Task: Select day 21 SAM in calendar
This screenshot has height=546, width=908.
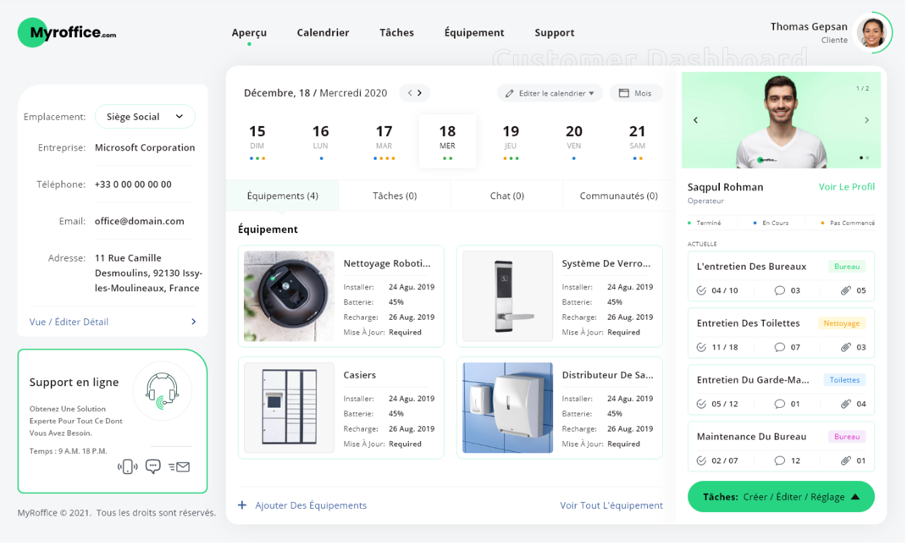Action: point(638,142)
